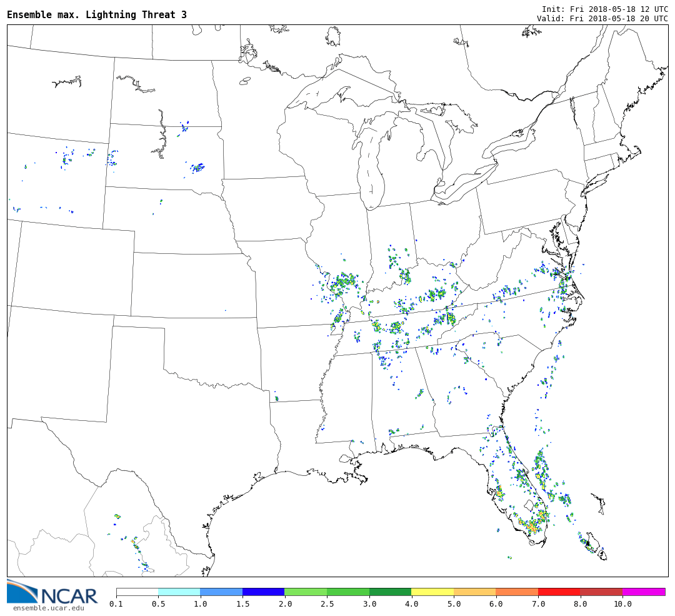This screenshot has width=675, height=616.
Task: Click the dark blue 1.5–2.0 swatch
Action: point(263,592)
